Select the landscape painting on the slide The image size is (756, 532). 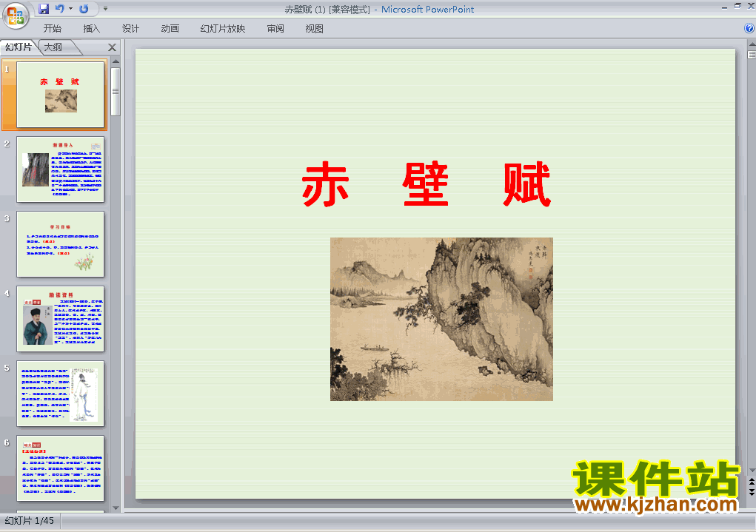coord(441,319)
